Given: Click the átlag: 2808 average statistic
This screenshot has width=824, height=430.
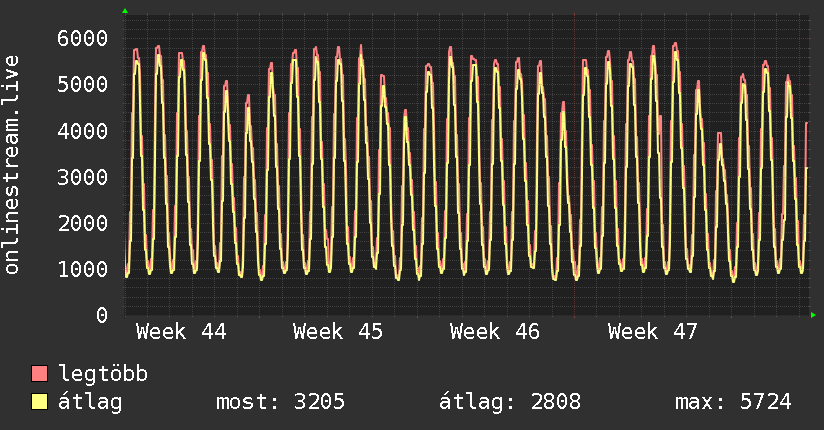Looking at the screenshot, I should pyautogui.click(x=510, y=403).
